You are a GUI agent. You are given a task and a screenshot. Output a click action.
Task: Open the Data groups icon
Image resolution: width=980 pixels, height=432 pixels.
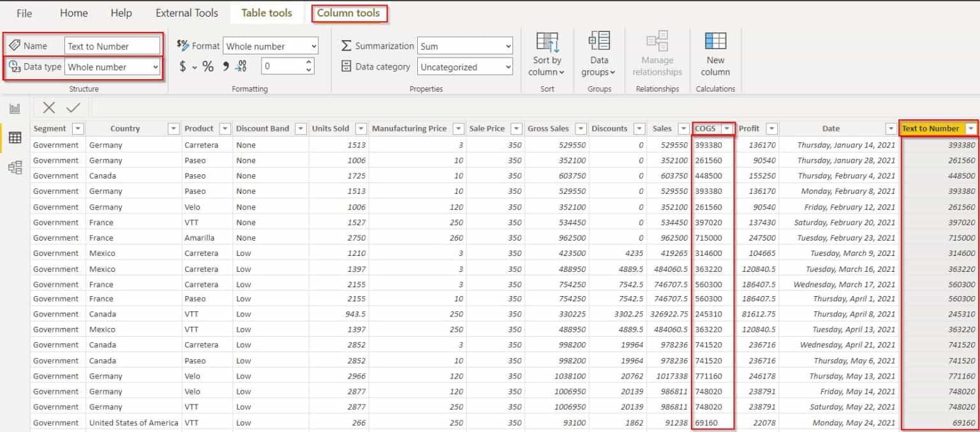point(599,41)
